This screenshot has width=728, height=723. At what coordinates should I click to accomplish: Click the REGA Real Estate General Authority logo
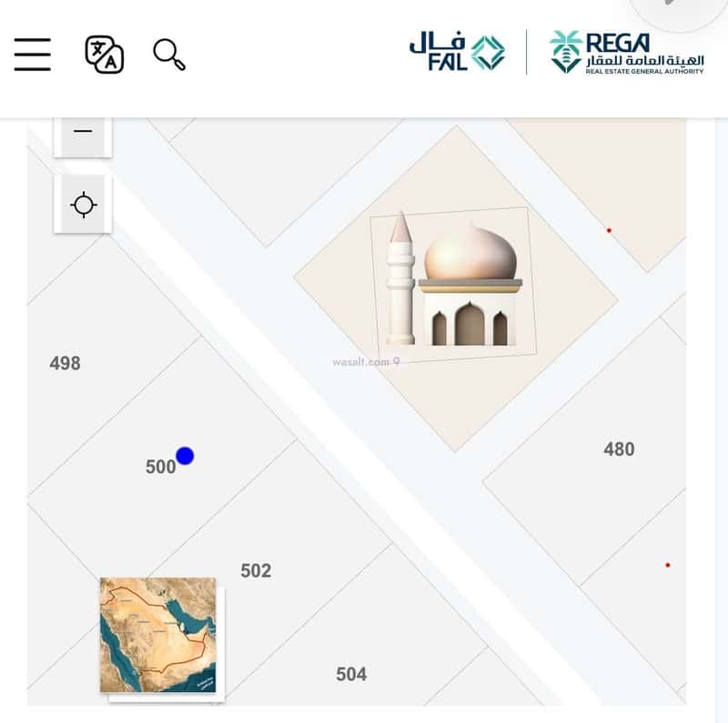(x=626, y=52)
